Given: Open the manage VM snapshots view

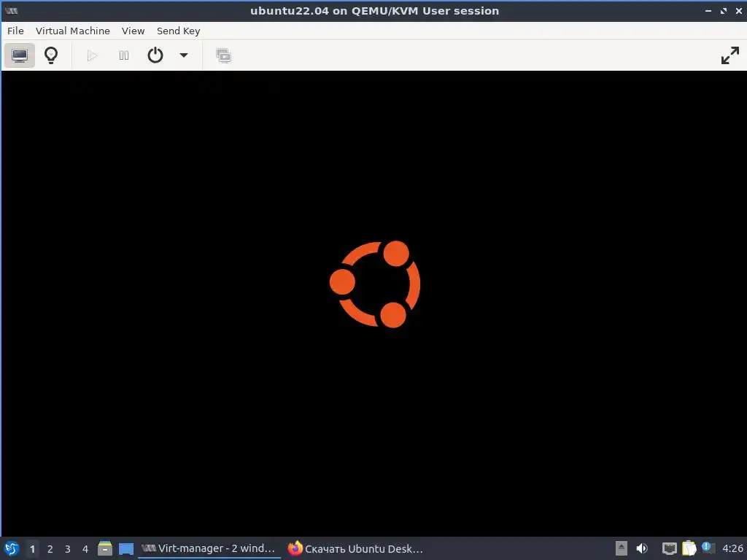Looking at the screenshot, I should [223, 55].
